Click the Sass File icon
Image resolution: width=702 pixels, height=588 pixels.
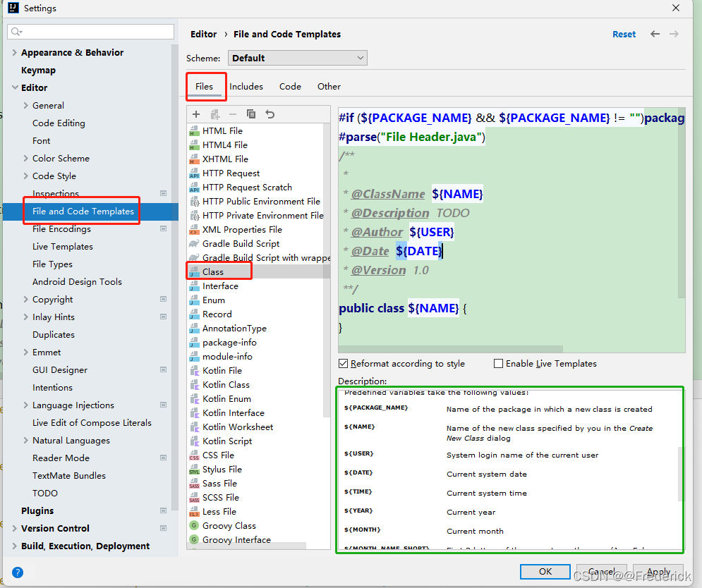[194, 483]
